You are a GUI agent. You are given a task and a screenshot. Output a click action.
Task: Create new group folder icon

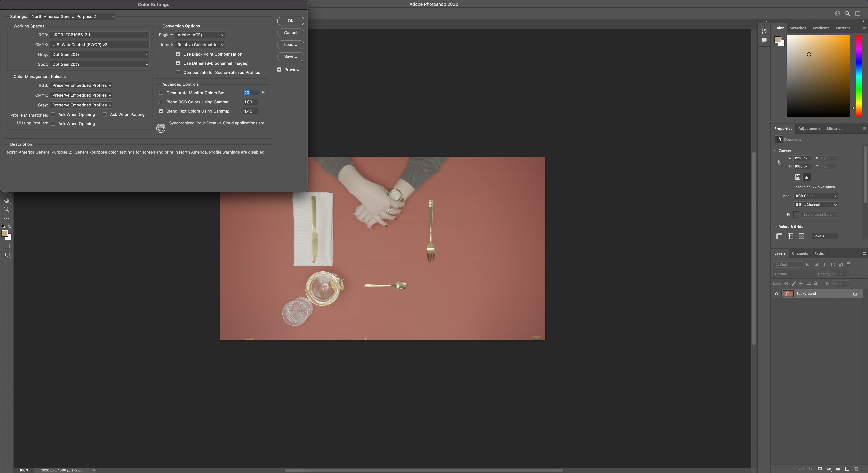(x=838, y=469)
